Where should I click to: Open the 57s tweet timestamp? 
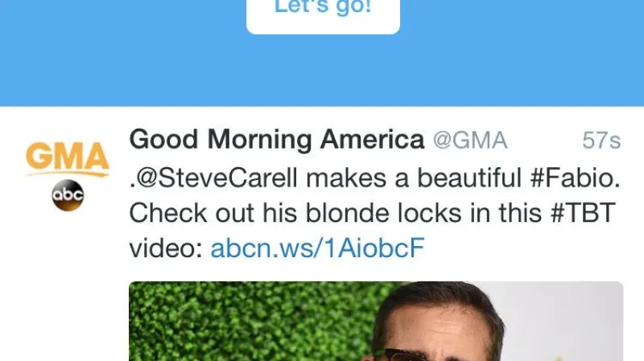(601, 141)
